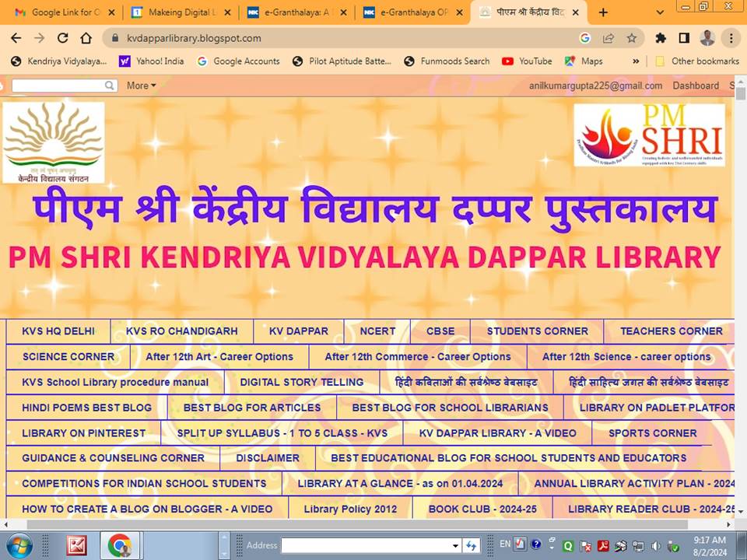Open the KVS HQ DELHI link
The image size is (747, 560).
[x=58, y=331]
